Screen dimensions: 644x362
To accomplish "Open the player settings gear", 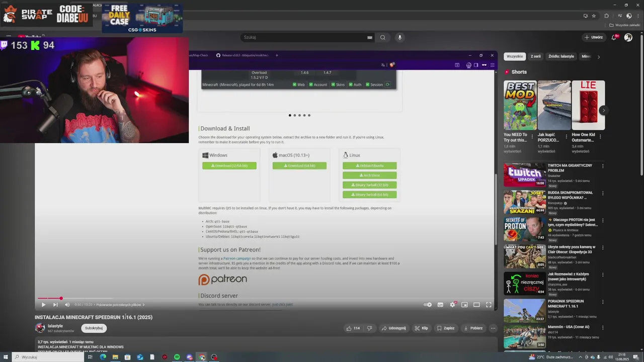I will pyautogui.click(x=452, y=305).
